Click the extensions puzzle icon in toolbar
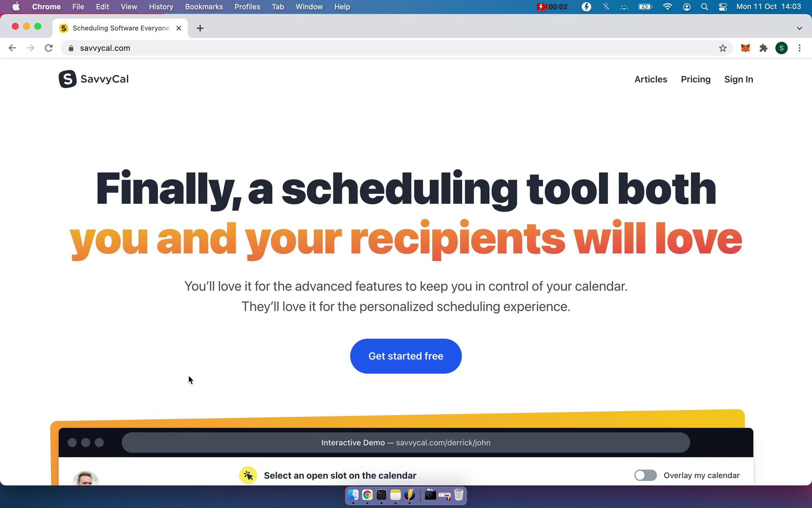The height and width of the screenshot is (508, 812). 763,48
